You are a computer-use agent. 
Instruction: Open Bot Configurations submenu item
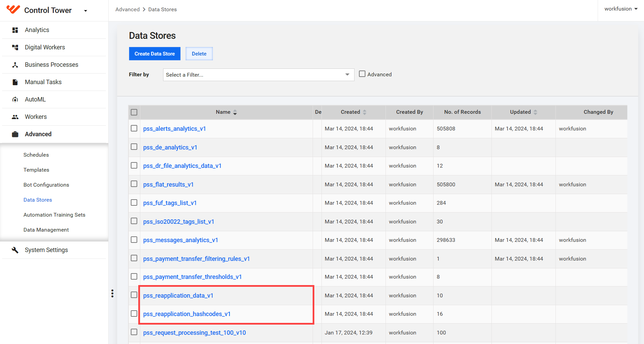pyautogui.click(x=46, y=185)
